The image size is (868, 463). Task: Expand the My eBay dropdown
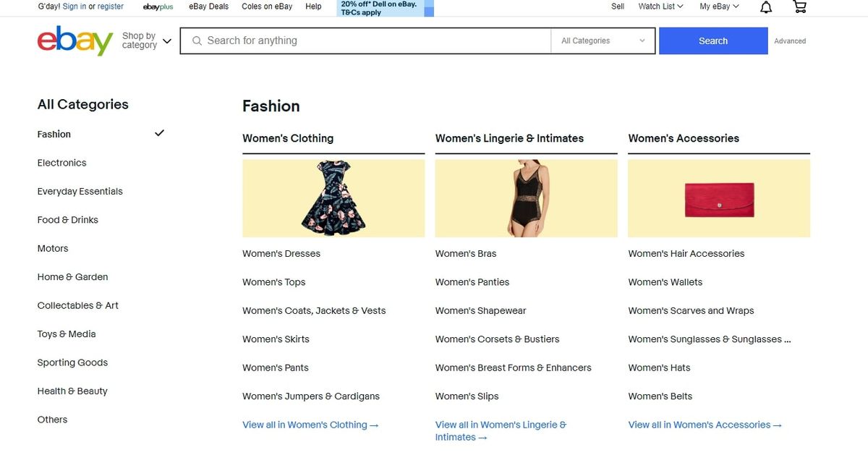718,6
